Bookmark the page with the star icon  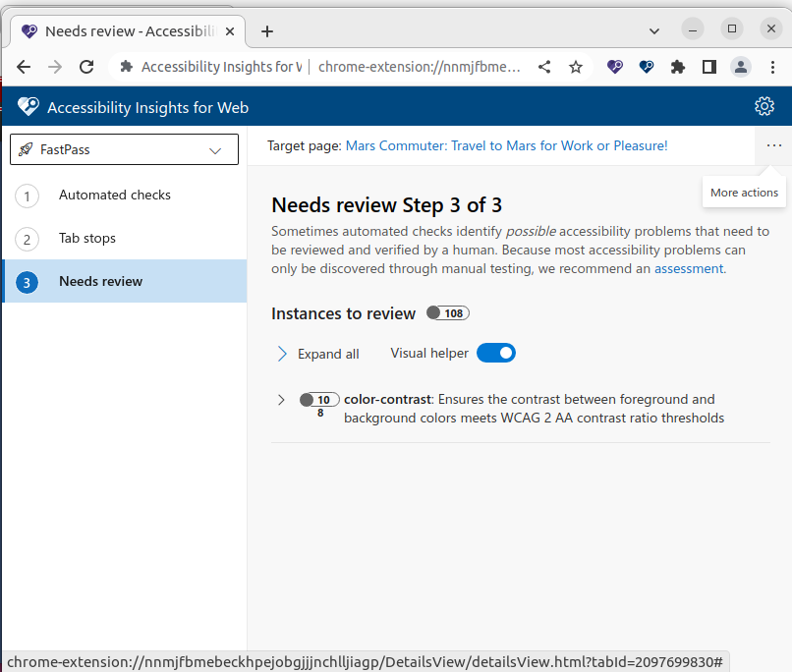coord(574,66)
